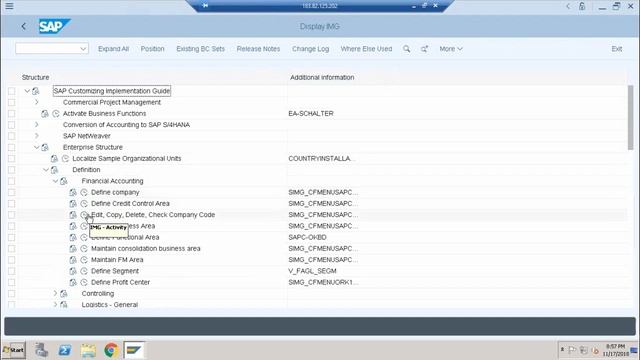Click activity clock icon for Define company

click(84, 192)
